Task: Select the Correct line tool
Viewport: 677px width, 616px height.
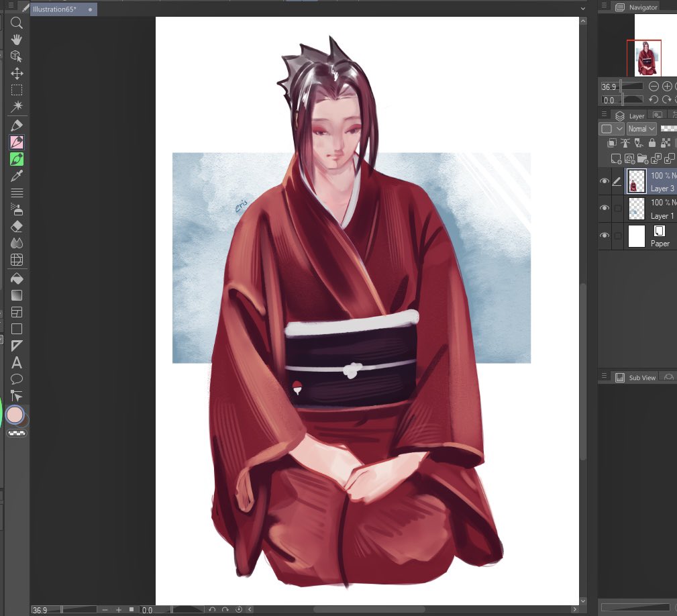Action: pyautogui.click(x=16, y=396)
